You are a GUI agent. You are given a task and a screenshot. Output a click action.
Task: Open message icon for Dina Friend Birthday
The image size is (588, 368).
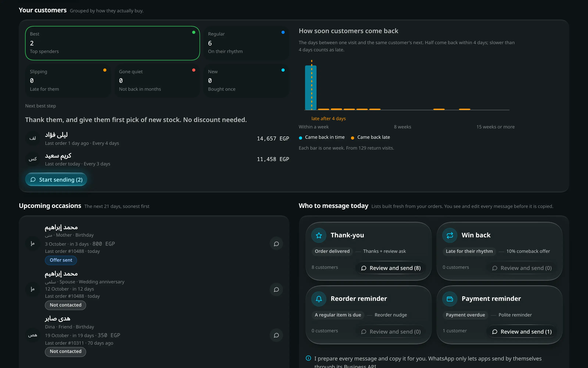point(276,335)
